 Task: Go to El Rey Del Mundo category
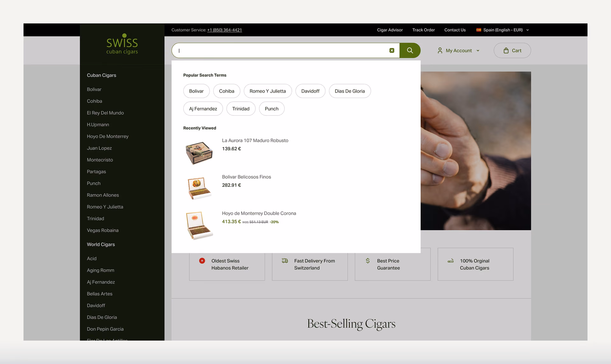105,113
